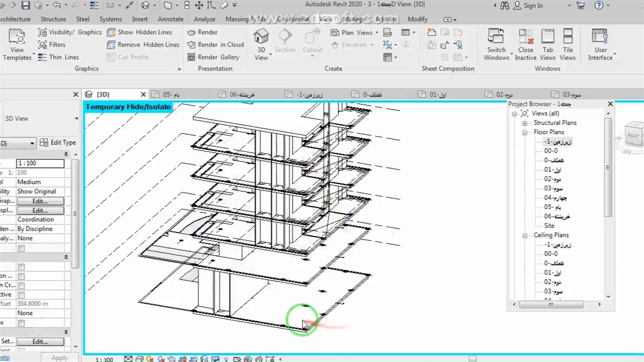The height and width of the screenshot is (362, 644).
Task: Click the 3D View house icon
Action: [261, 37]
